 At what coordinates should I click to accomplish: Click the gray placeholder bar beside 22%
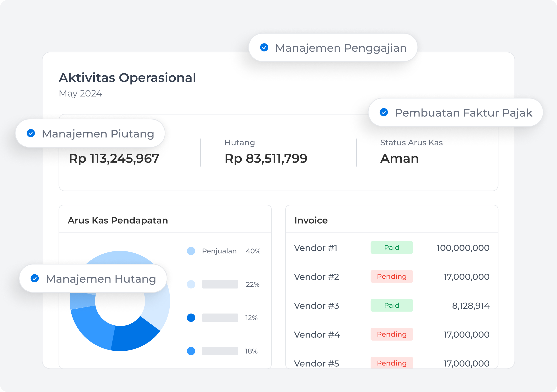(x=220, y=284)
